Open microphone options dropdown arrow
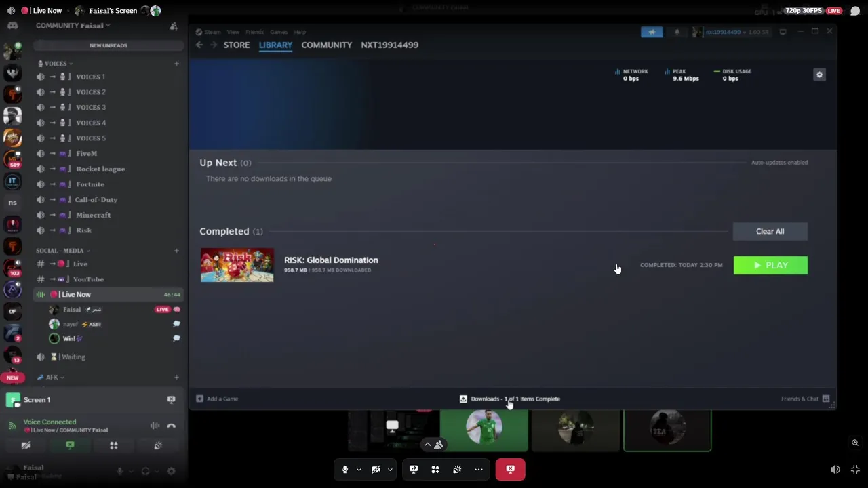This screenshot has height=488, width=868. pyautogui.click(x=359, y=470)
